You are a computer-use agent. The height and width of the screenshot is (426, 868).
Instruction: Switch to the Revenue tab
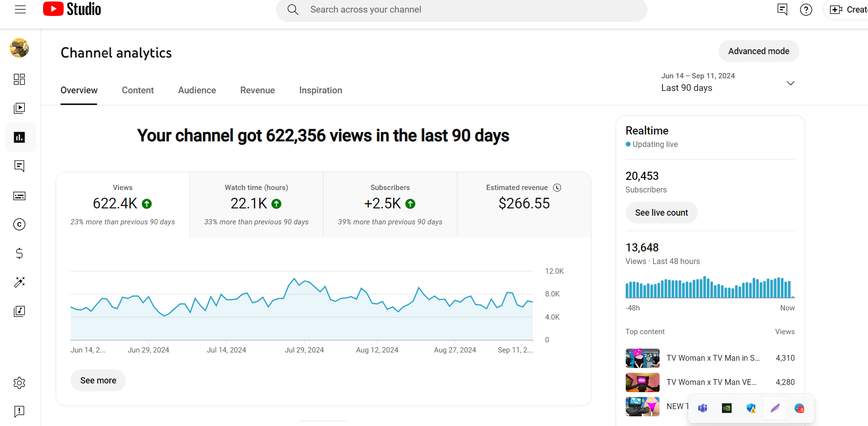coord(257,90)
